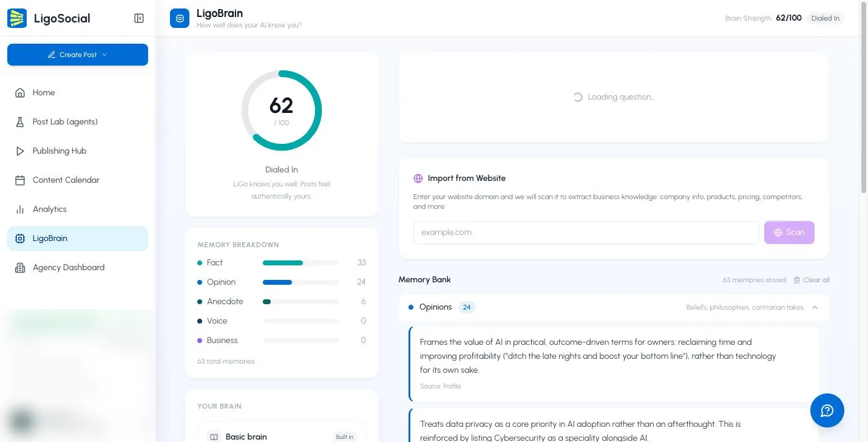Click the 62 brain strength ring

282,110
